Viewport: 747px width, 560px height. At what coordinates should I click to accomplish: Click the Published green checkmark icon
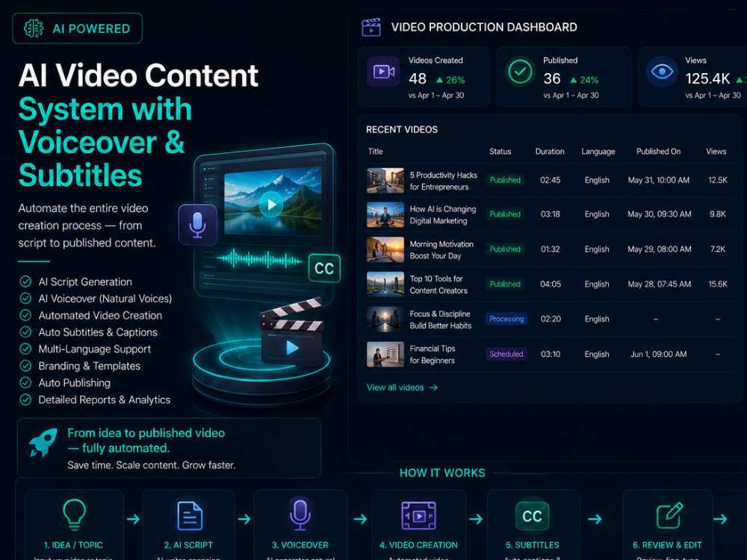click(520, 72)
